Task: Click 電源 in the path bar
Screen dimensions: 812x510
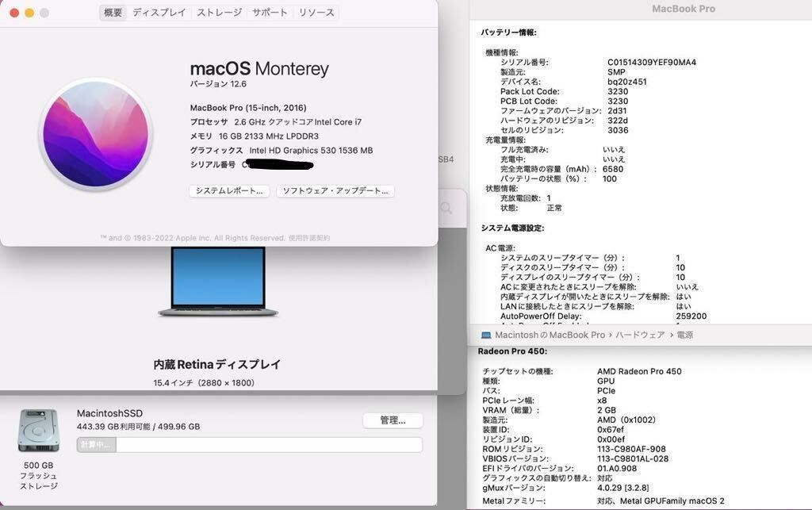Action: click(684, 335)
